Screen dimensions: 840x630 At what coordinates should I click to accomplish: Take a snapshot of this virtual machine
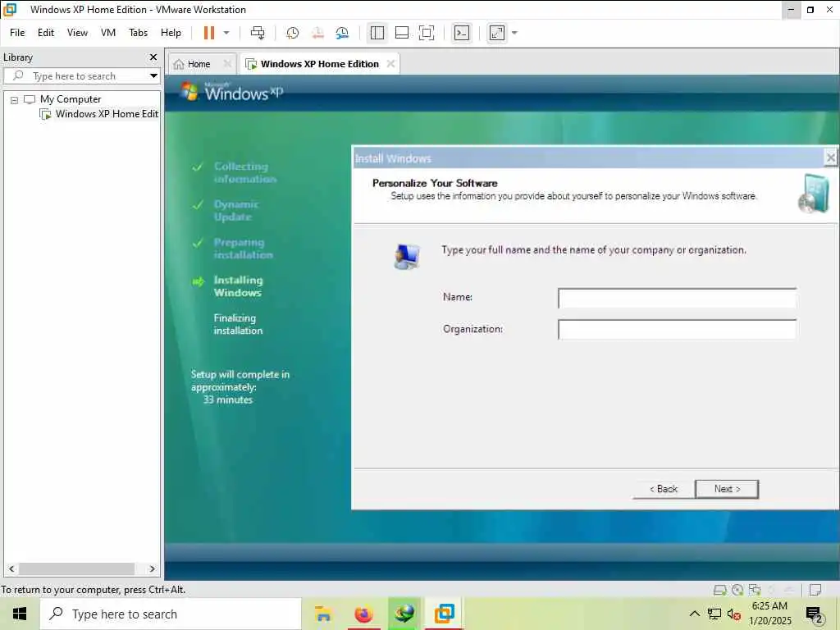[x=293, y=33]
